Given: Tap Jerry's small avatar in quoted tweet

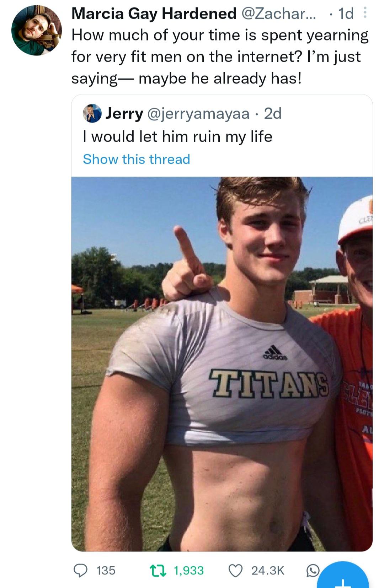Looking at the screenshot, I should [92, 114].
